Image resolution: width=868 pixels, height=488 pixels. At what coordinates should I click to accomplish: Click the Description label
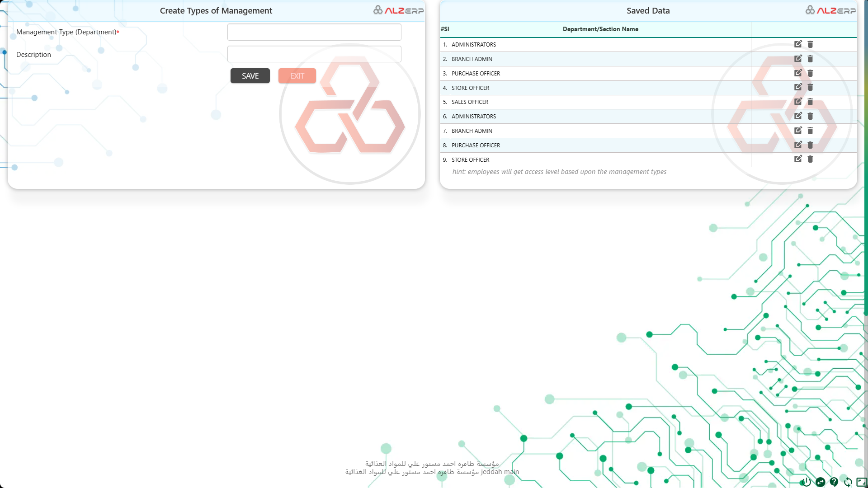click(x=33, y=54)
